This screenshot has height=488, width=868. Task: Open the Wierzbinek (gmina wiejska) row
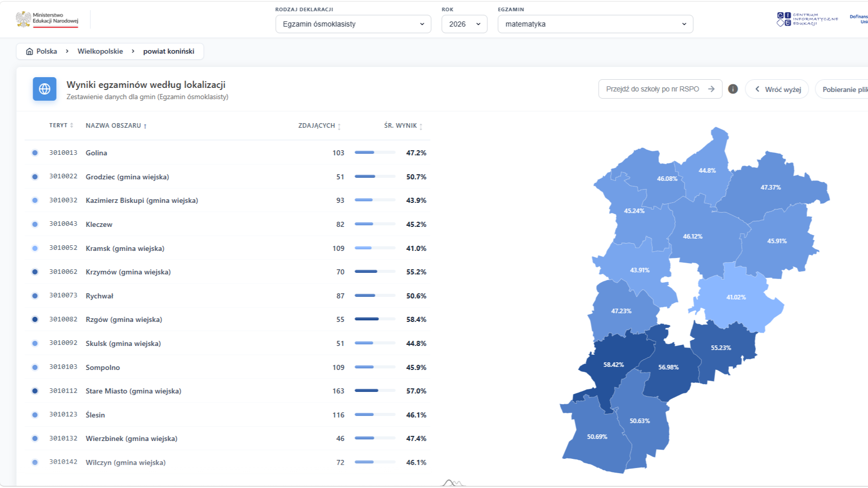pos(227,438)
